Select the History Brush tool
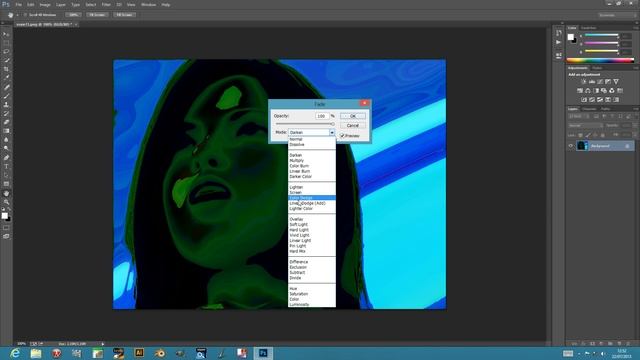The width and height of the screenshot is (640, 360). 6,113
